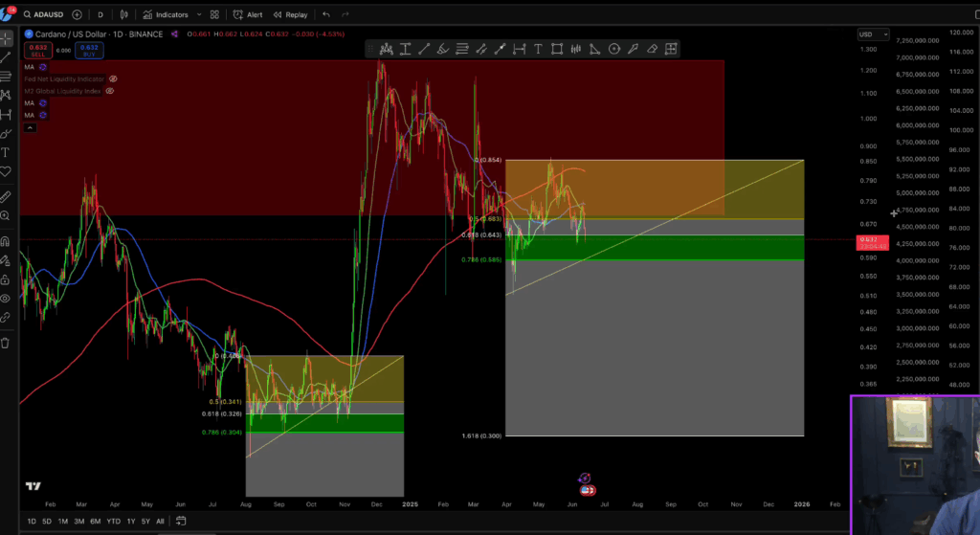This screenshot has width=980, height=535.
Task: Select the parallel channel tool in floating toolbar
Action: coord(480,49)
